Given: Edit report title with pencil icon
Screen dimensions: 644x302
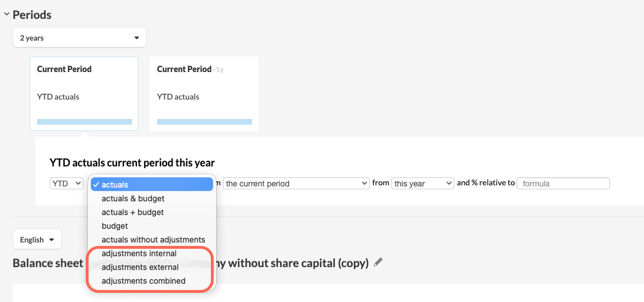Looking at the screenshot, I should point(378,263).
